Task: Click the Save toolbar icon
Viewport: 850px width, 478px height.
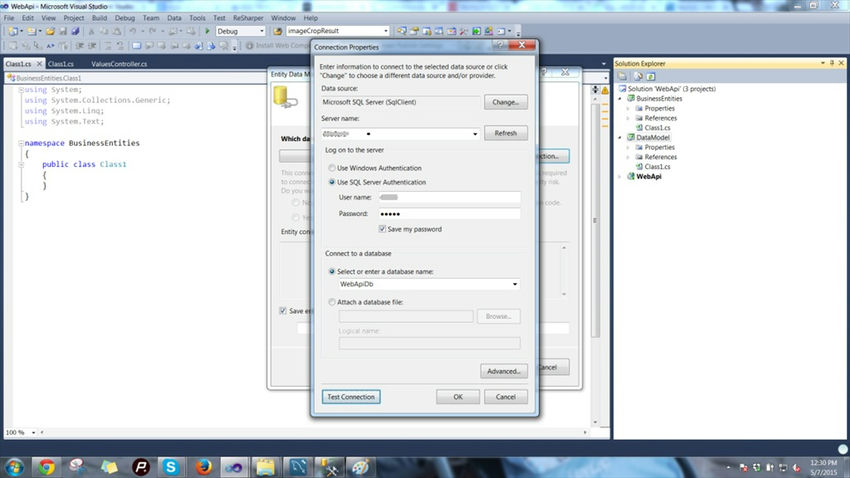Action: click(x=63, y=31)
